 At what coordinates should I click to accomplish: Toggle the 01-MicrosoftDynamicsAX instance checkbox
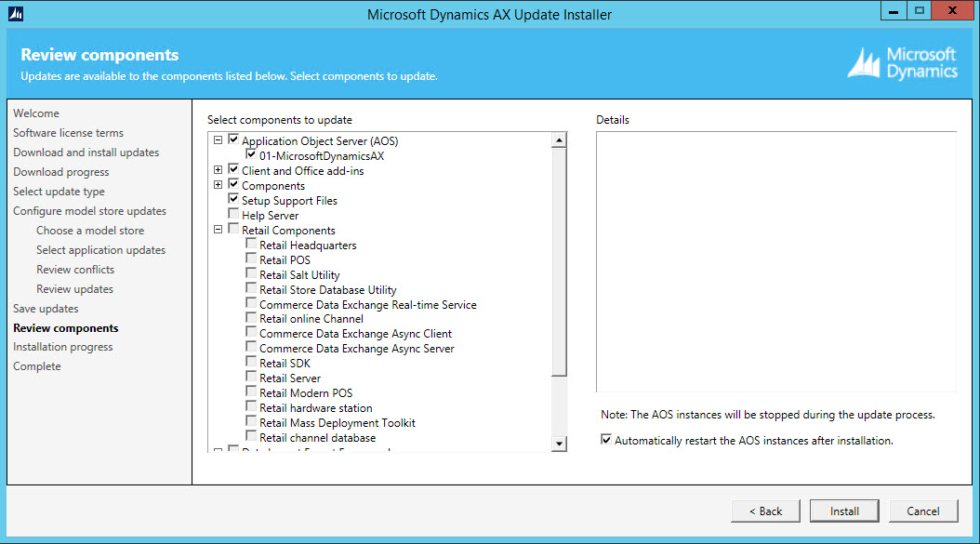(251, 155)
